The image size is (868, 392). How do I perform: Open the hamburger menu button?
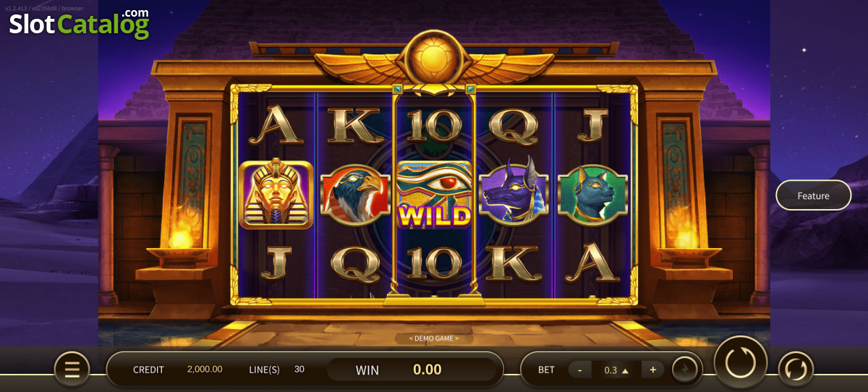[72, 370]
